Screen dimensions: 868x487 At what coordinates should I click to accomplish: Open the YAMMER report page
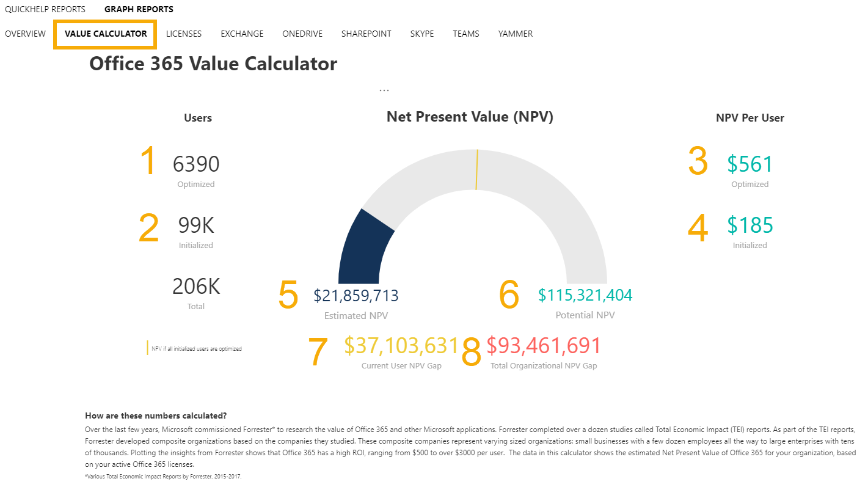pyautogui.click(x=516, y=34)
